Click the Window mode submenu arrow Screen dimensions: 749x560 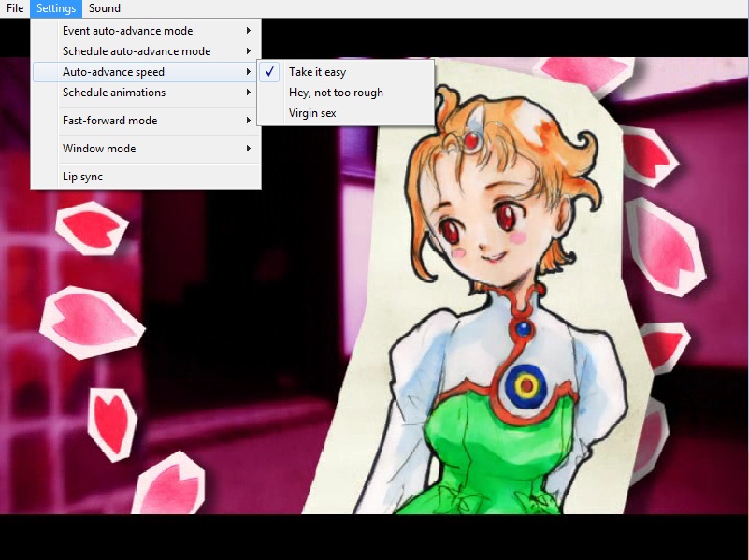(249, 149)
